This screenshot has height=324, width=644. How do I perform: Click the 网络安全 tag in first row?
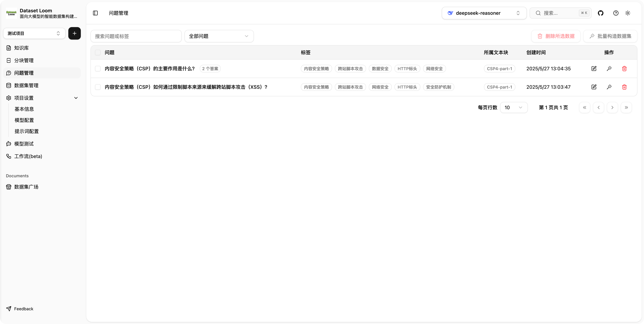(434, 69)
